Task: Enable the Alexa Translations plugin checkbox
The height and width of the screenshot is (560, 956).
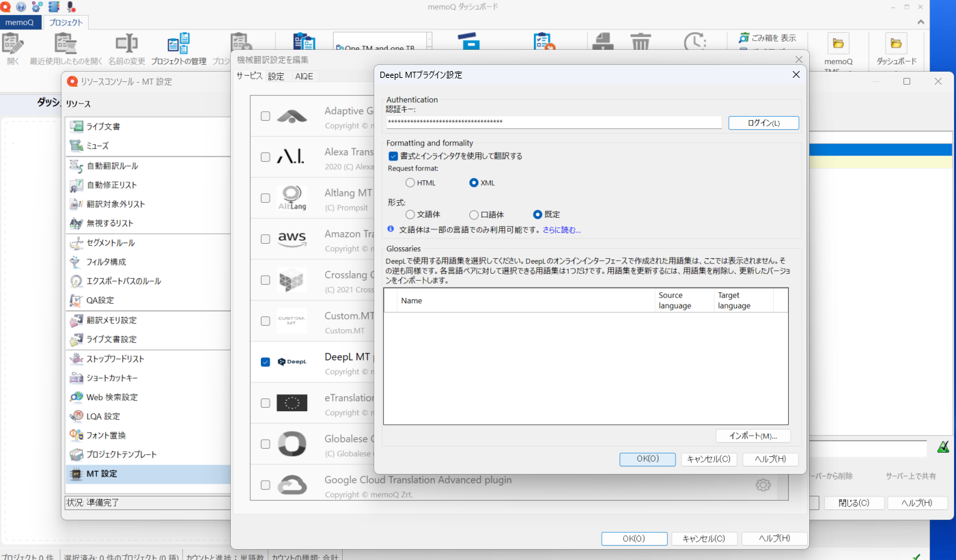Action: pyautogui.click(x=266, y=157)
